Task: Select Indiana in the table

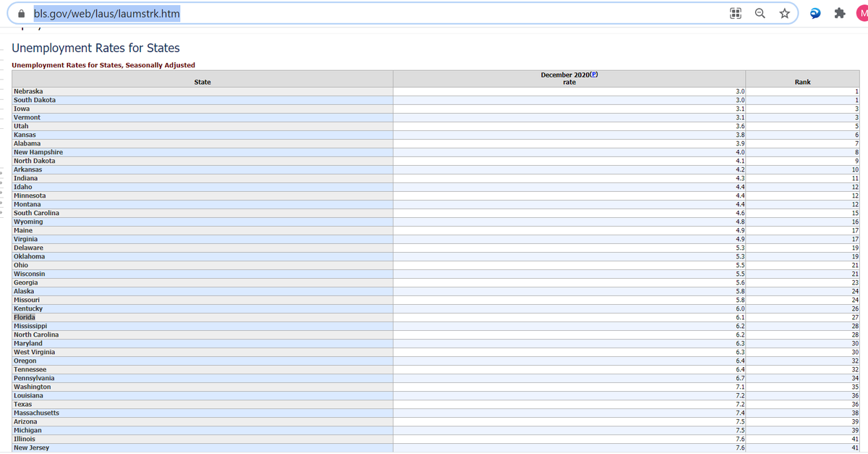Action: point(26,178)
